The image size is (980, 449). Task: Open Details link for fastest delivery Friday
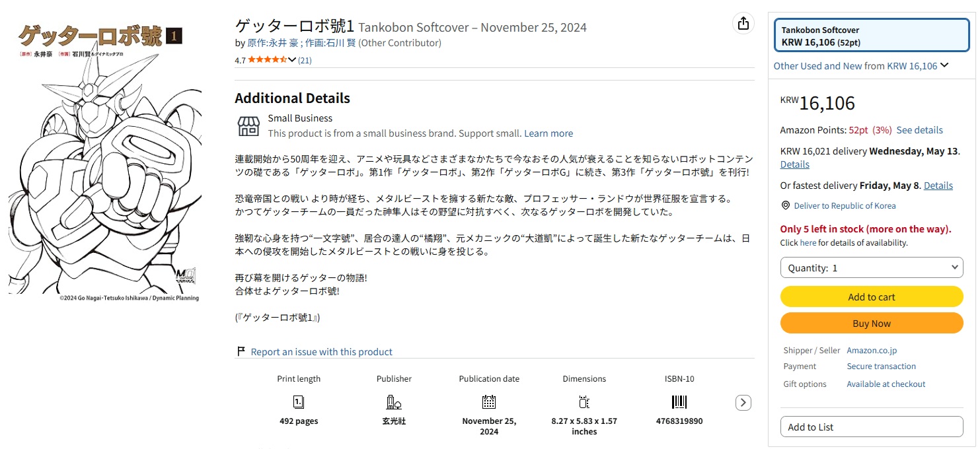coord(938,186)
